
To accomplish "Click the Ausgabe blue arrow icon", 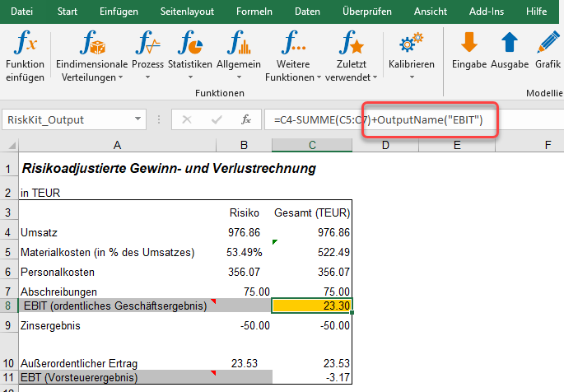I will click(x=510, y=43).
